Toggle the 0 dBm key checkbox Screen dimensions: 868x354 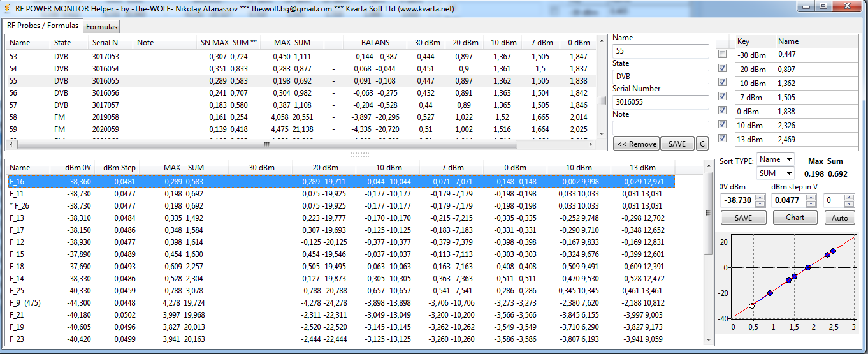click(722, 111)
